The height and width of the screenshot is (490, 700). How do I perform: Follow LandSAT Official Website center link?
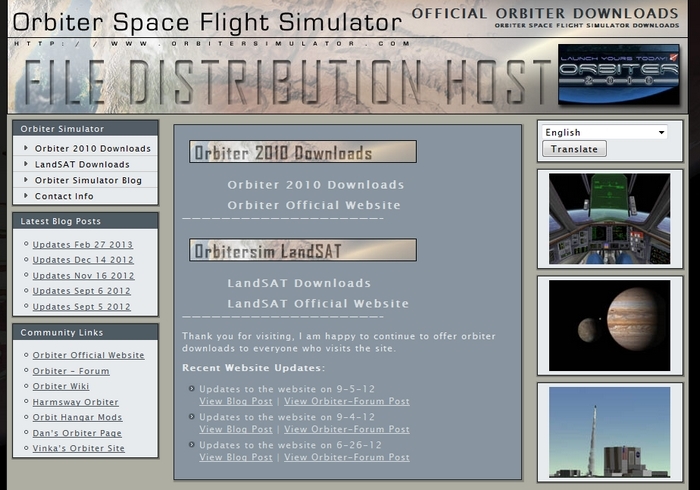[318, 304]
